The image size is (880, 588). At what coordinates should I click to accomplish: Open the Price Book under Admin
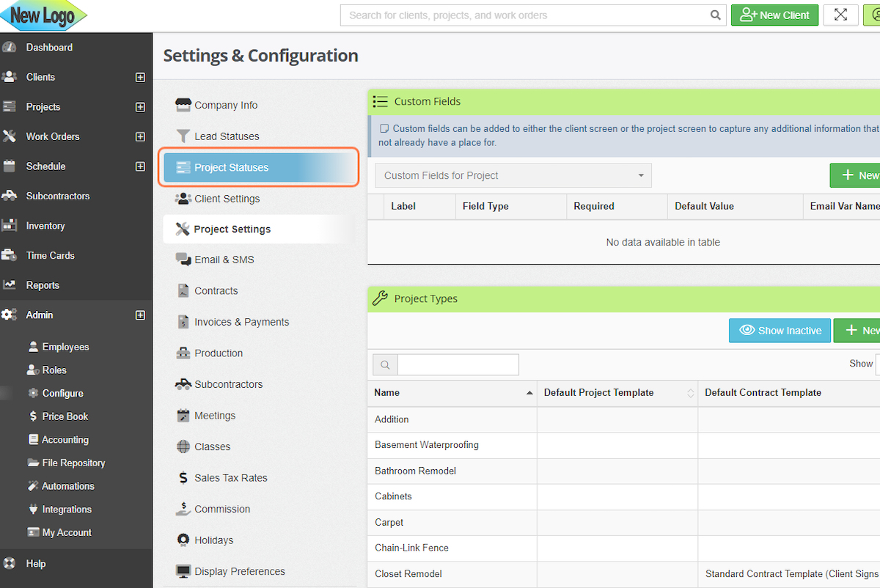(x=65, y=416)
